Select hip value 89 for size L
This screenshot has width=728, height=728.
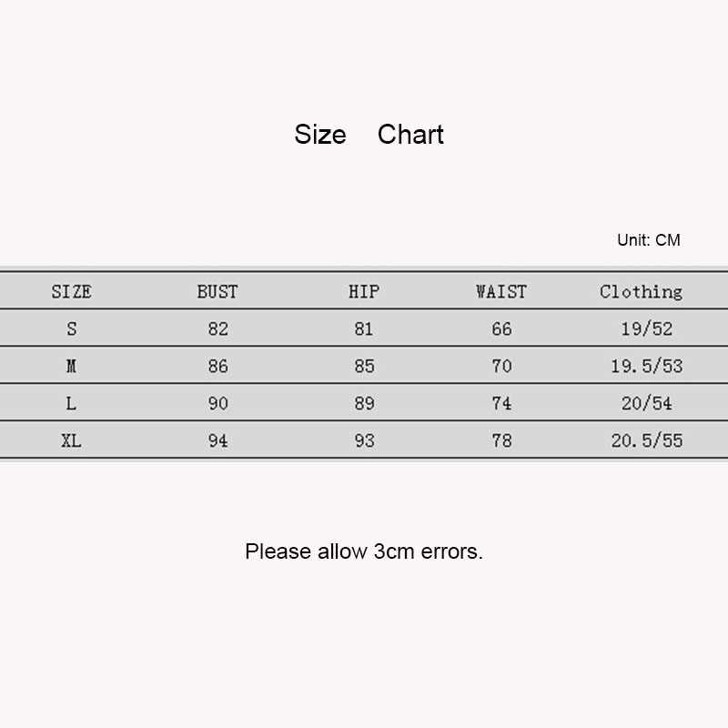(363, 404)
